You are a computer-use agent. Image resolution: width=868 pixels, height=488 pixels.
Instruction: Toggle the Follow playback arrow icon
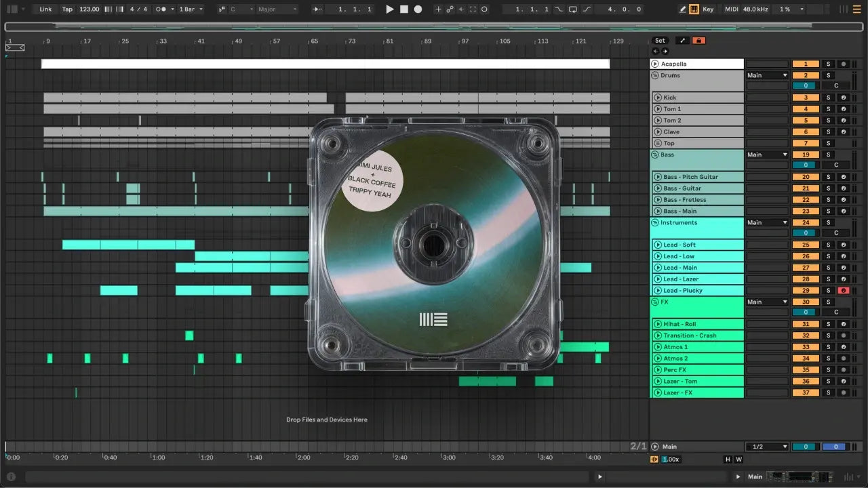[317, 9]
